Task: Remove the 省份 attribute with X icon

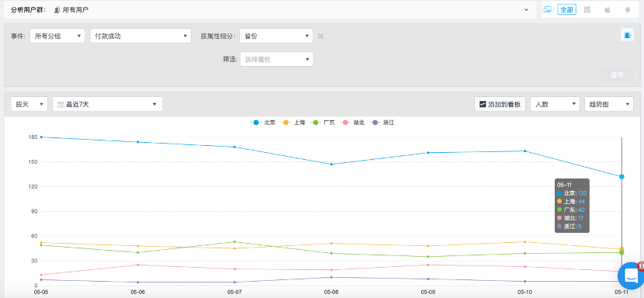Action: (320, 36)
